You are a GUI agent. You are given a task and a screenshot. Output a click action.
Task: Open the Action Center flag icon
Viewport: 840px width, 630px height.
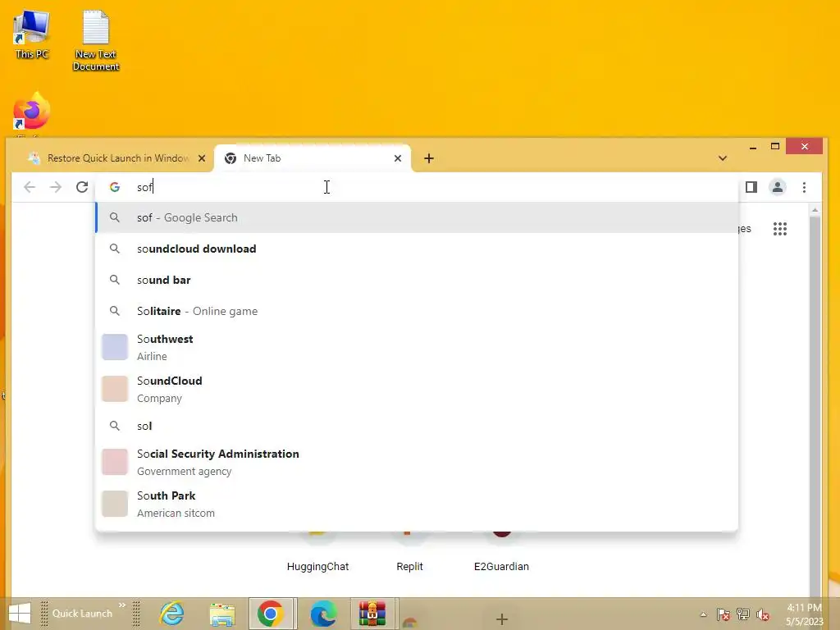pyautogui.click(x=724, y=614)
